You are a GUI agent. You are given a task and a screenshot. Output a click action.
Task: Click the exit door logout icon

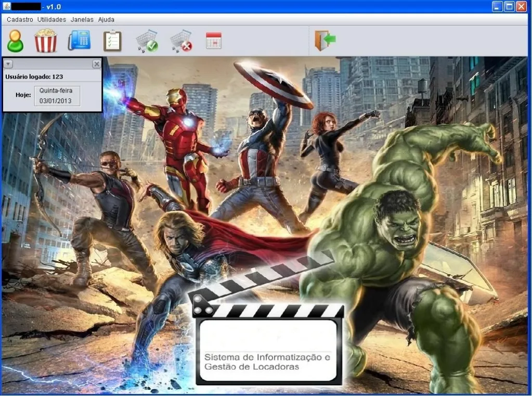pos(326,41)
